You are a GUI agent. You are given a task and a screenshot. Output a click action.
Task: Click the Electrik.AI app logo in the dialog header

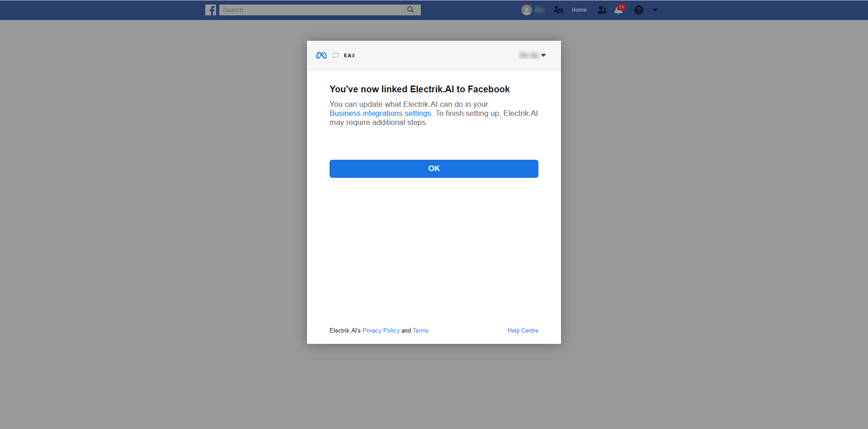[x=349, y=55]
